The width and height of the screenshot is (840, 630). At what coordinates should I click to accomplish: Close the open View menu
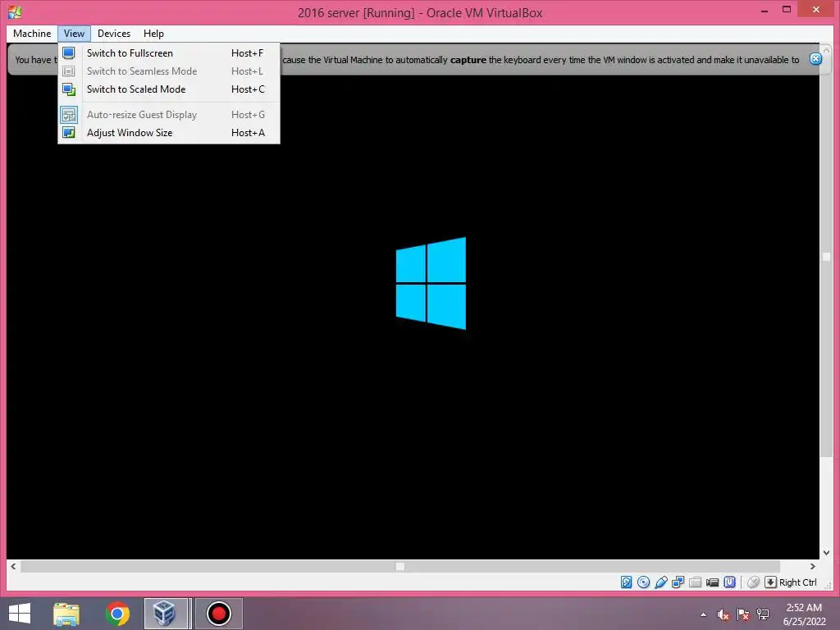pyautogui.click(x=74, y=33)
